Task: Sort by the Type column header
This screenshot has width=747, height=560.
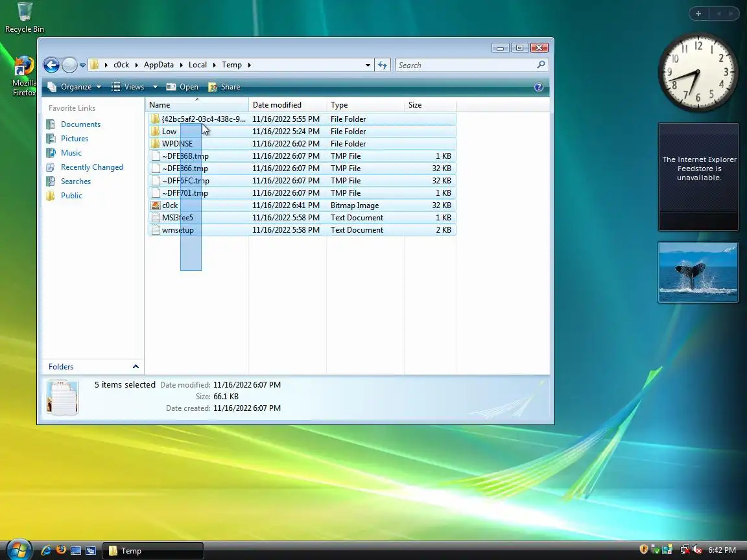Action: tap(365, 105)
